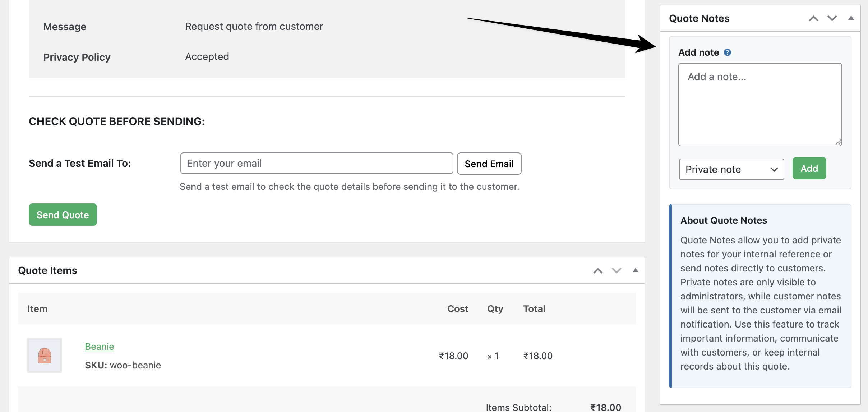Move Quote Notes panel down
The height and width of the screenshot is (412, 868).
point(832,18)
